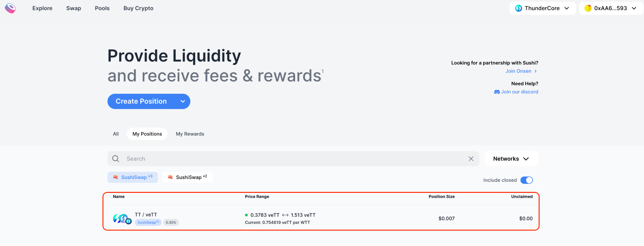This screenshot has height=246, width=644.
Task: Click the Create Position button
Action: click(141, 101)
